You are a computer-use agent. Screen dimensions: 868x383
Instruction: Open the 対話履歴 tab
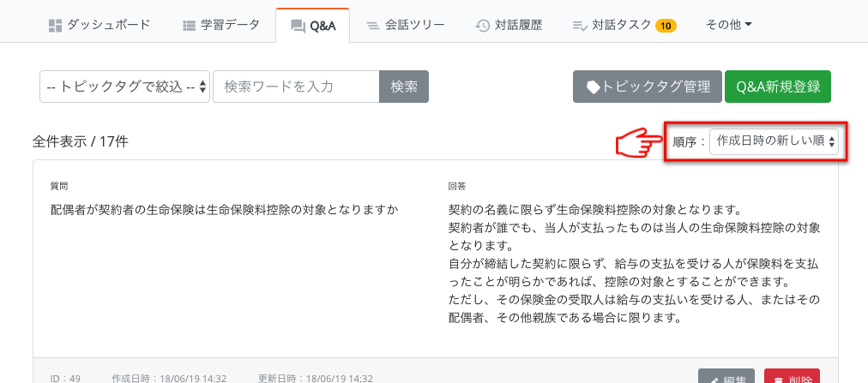(x=509, y=25)
